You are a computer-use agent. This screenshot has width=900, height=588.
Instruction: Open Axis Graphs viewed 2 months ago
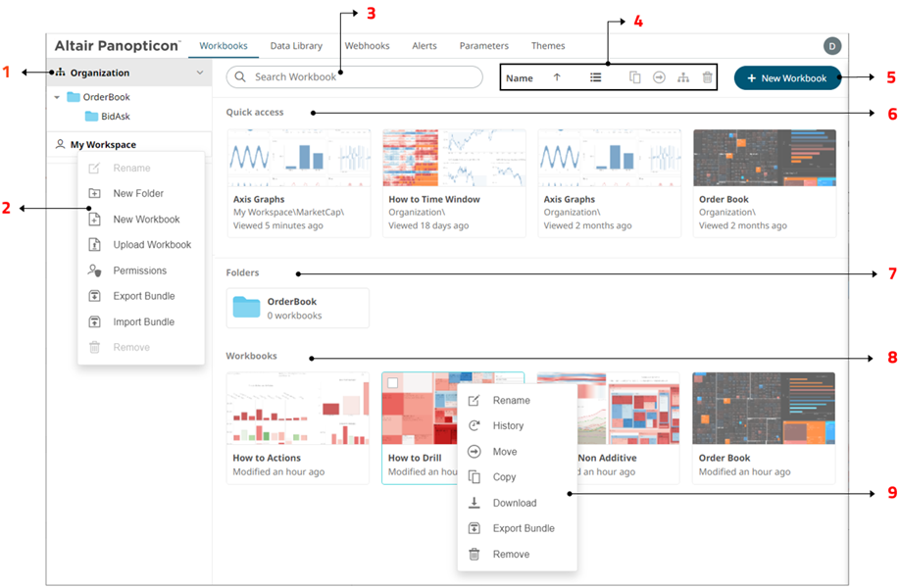[x=609, y=183]
